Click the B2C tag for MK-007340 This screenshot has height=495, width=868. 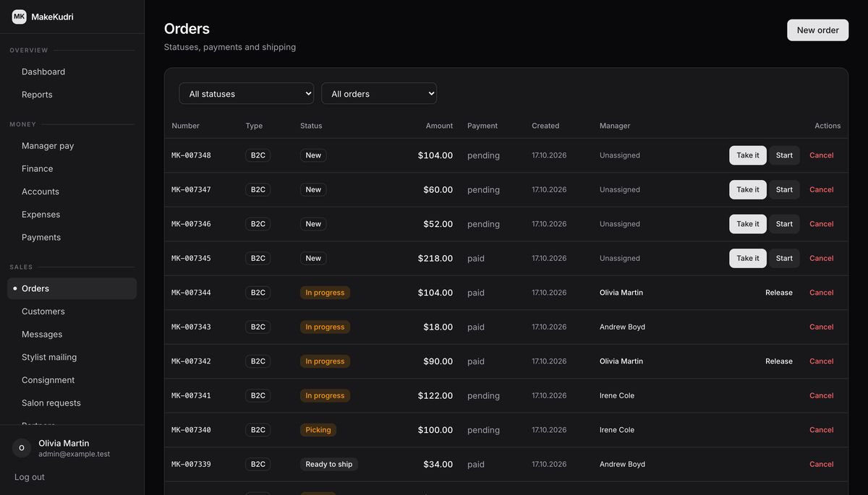[258, 430]
